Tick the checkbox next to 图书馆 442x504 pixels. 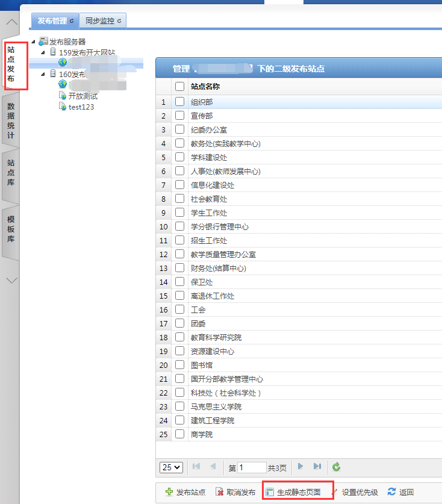179,365
